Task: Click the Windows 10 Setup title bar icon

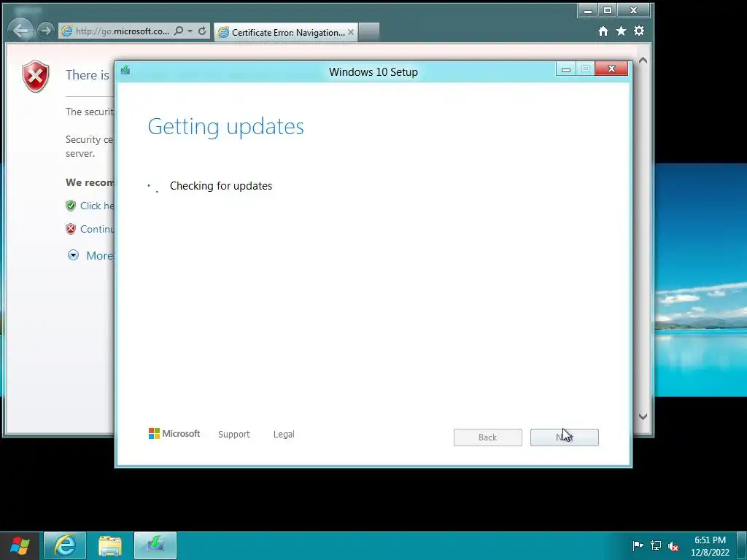Action: [125, 71]
